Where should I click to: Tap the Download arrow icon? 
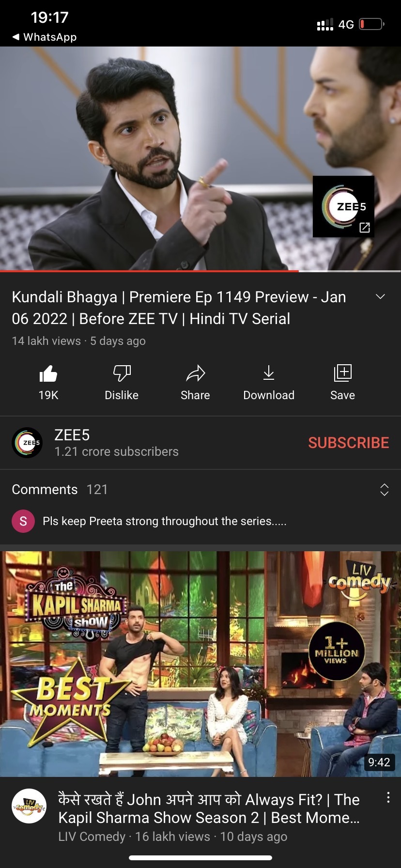click(x=269, y=373)
